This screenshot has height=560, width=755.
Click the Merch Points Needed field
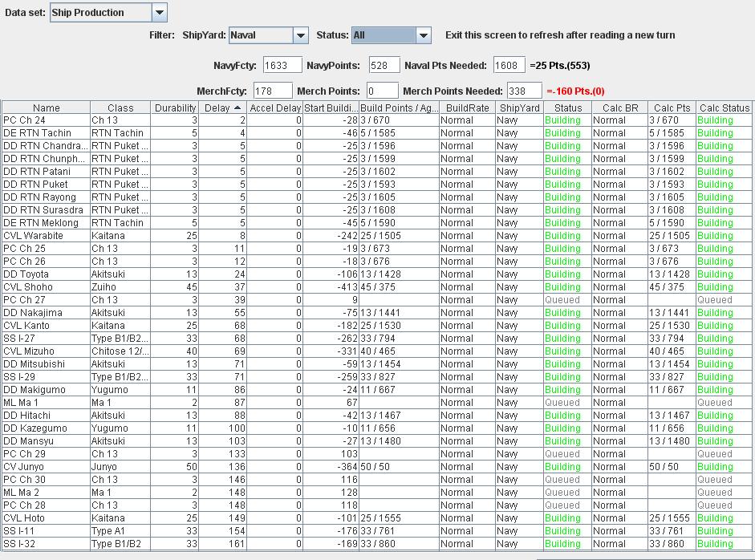pos(525,91)
